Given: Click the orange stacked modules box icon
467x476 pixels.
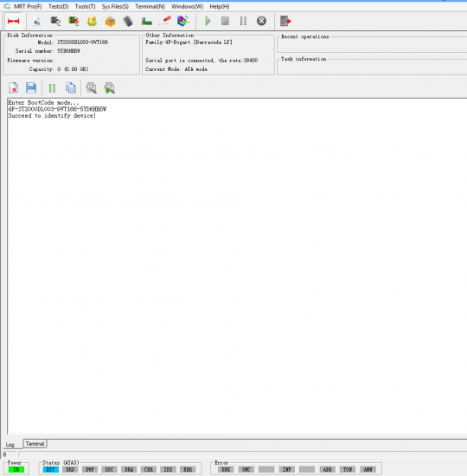Looking at the screenshot, I should point(110,22).
